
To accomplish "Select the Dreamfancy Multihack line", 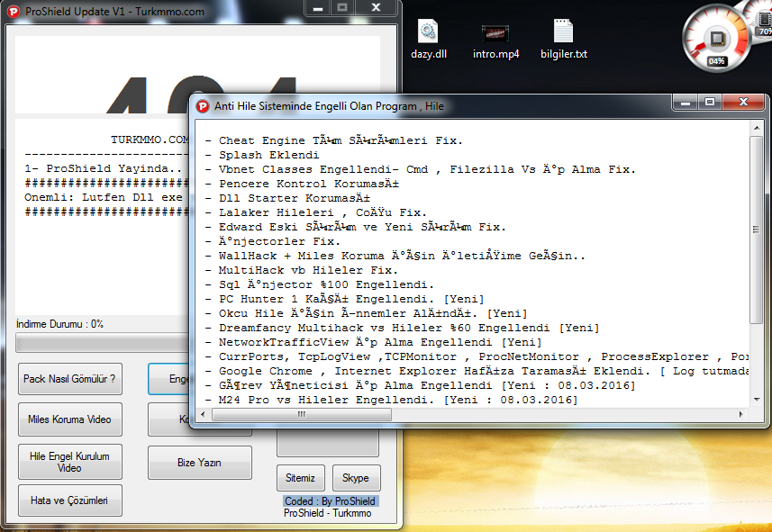I will coord(403,328).
